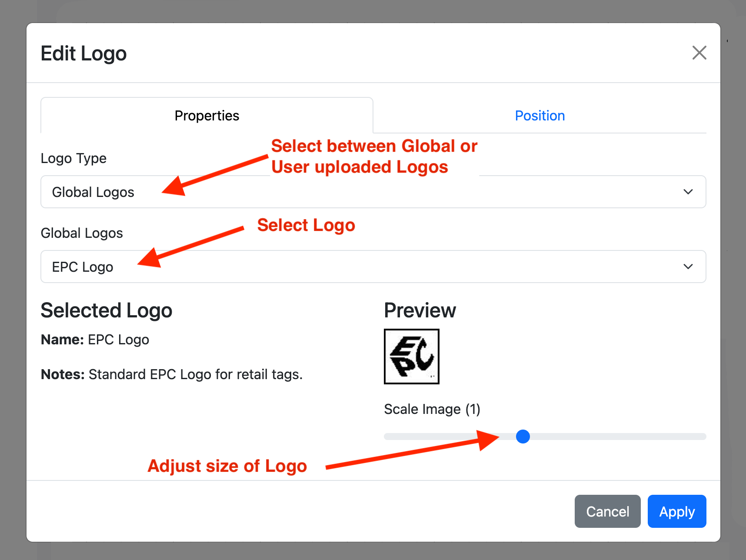Cancel the logo edits
This screenshot has width=746, height=560.
pos(607,511)
